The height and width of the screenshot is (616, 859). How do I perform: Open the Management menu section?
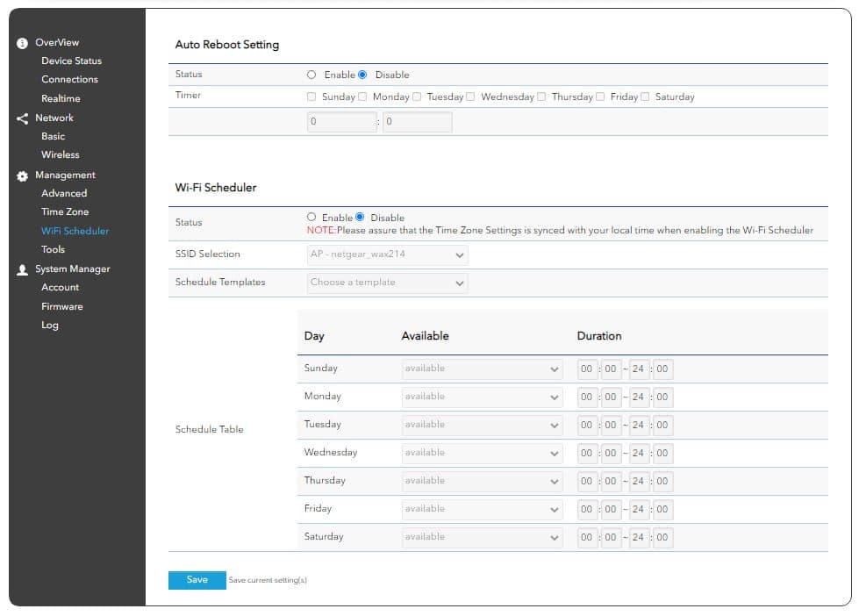(x=65, y=175)
